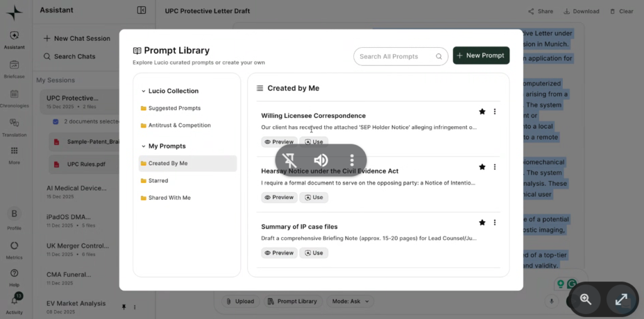Toggle star on Summary of IP case files
The image size is (644, 319).
[x=482, y=222]
